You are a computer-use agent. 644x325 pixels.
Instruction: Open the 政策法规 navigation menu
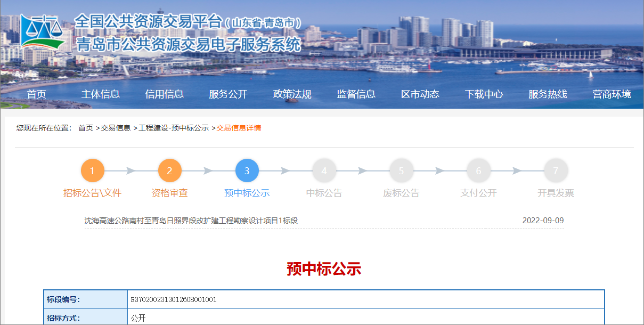293,94
